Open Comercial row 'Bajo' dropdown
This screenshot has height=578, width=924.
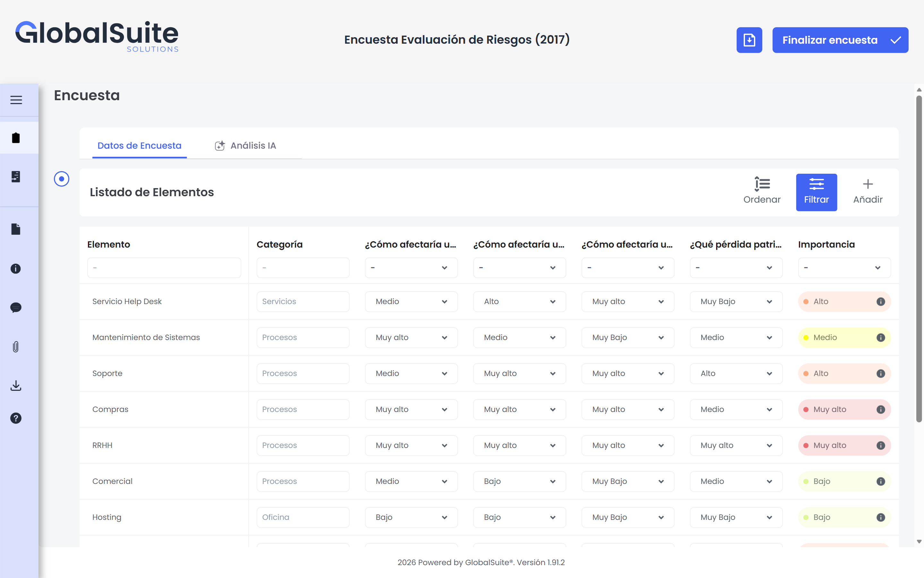[x=519, y=481]
